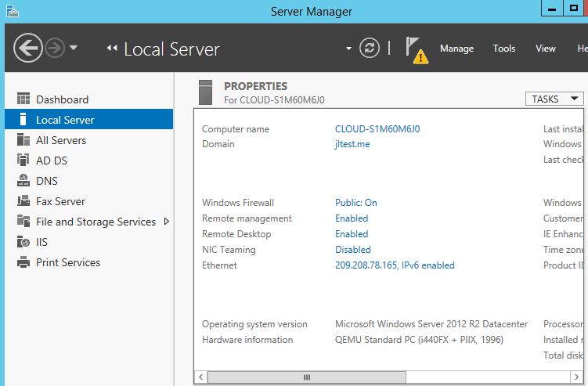Click the Windows Firewall Public: On link
This screenshot has height=386, width=588.
(356, 203)
